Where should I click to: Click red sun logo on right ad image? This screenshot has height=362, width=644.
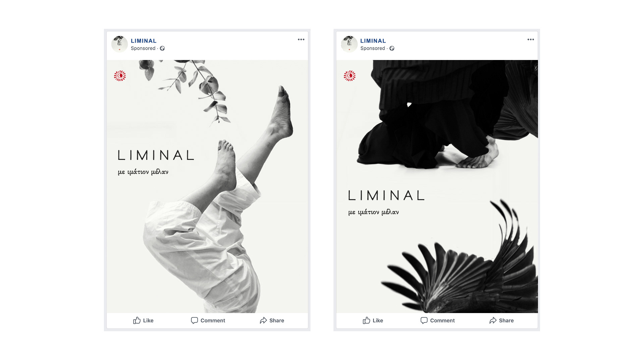click(x=350, y=76)
